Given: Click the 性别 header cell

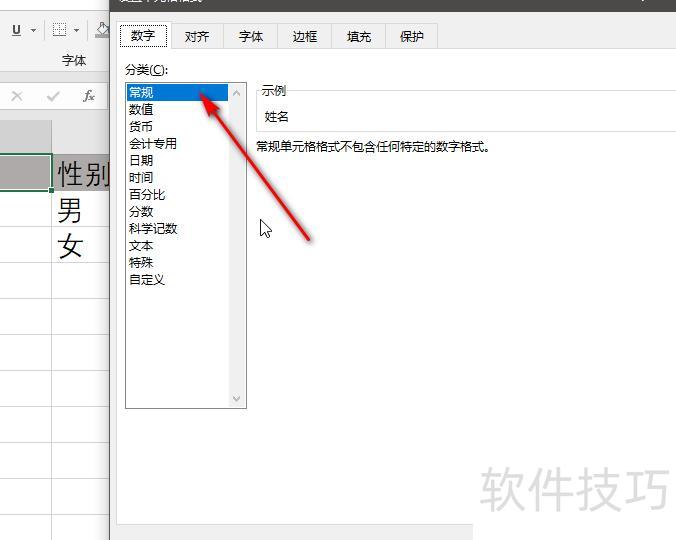Looking at the screenshot, I should 81,173.
